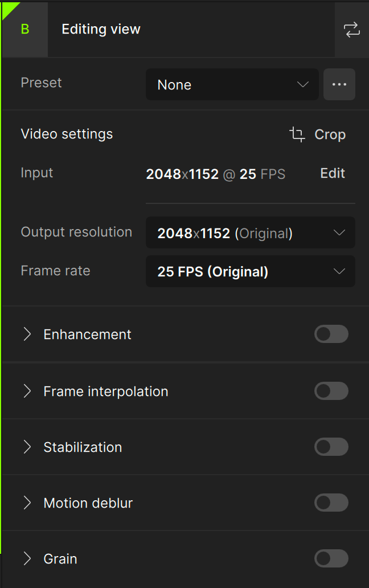Click the Video settings heading

click(x=67, y=134)
